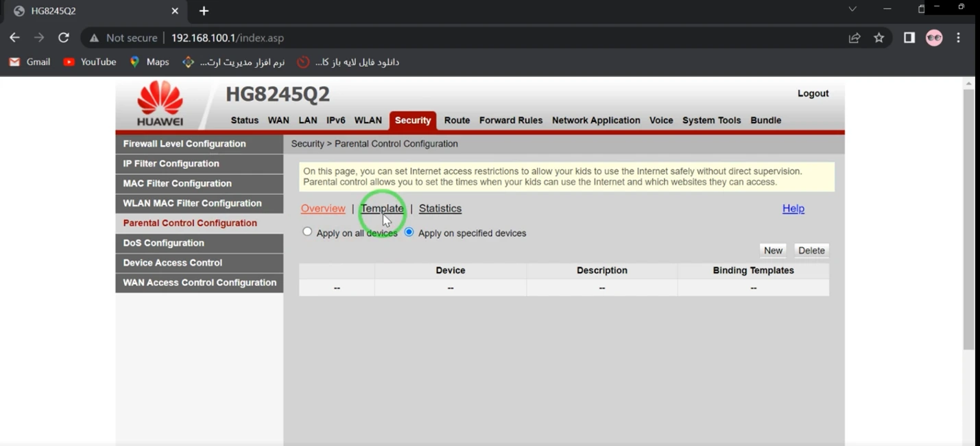
Task: Open Device Access Control
Action: (200, 263)
